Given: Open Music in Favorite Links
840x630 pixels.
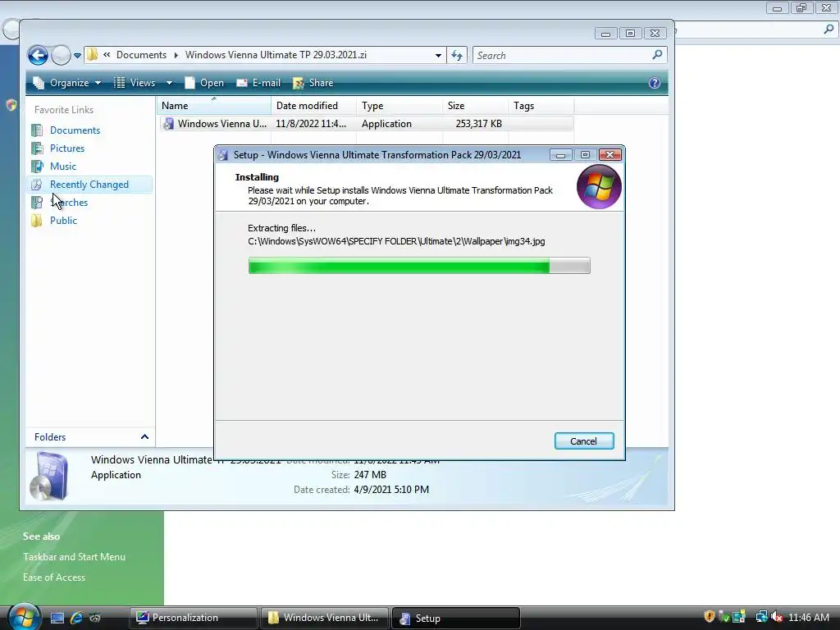Looking at the screenshot, I should 62,167.
